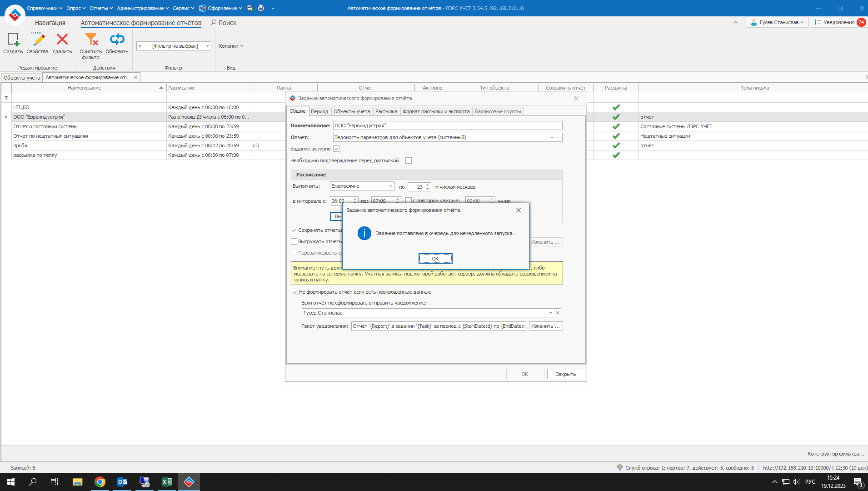Clear the notification recipient with the X
The image size is (868, 491).
(x=558, y=313)
